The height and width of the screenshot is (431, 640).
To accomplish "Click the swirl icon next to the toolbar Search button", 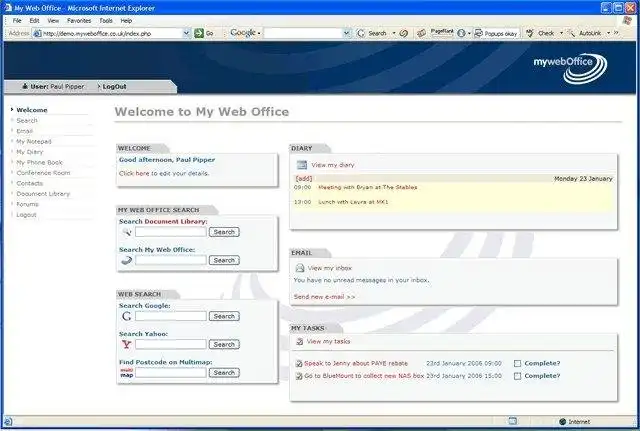I will click(x=404, y=33).
